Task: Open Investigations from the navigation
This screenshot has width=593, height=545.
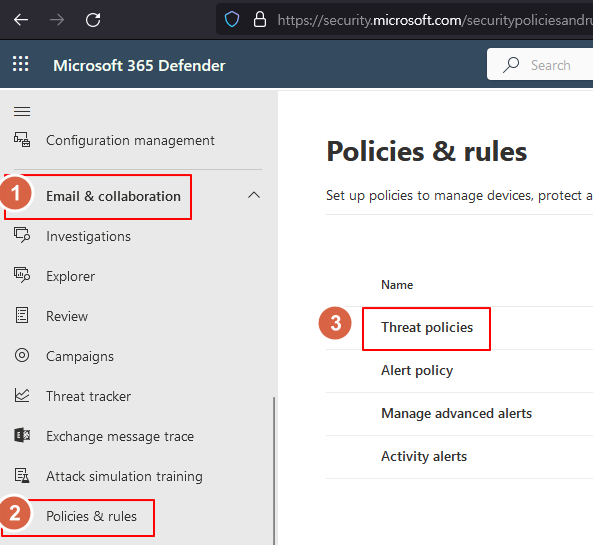Action: 88,236
